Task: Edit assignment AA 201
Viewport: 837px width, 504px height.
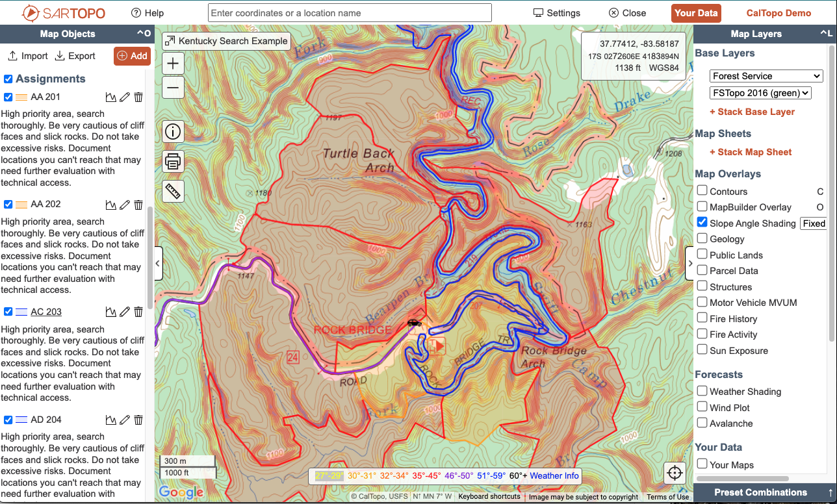Action: tap(125, 97)
